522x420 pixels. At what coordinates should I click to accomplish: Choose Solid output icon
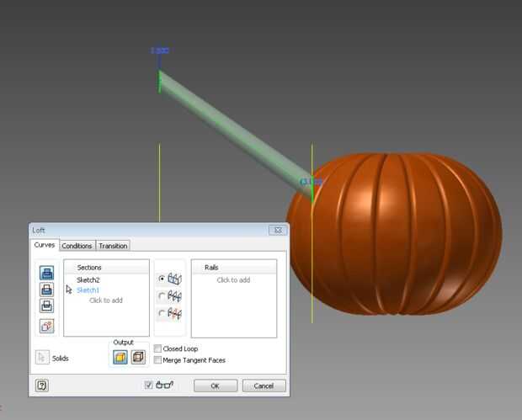point(120,358)
